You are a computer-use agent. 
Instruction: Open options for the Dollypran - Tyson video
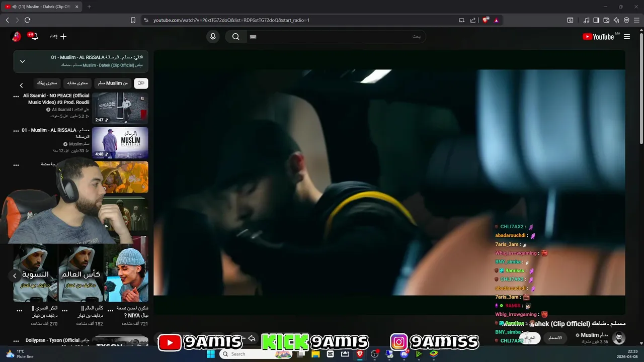tap(16, 341)
